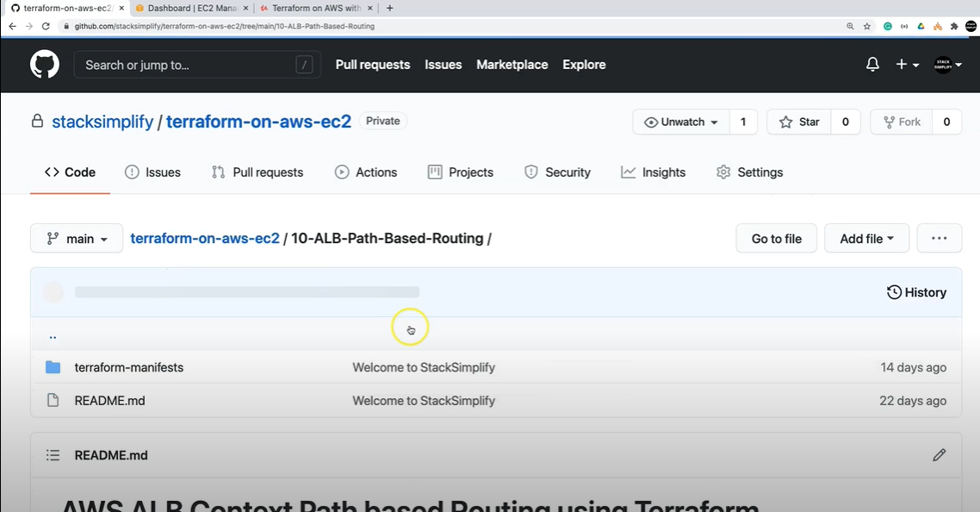Open Pull requests in top navigation
Screen dimensions: 980x512
[373, 65]
